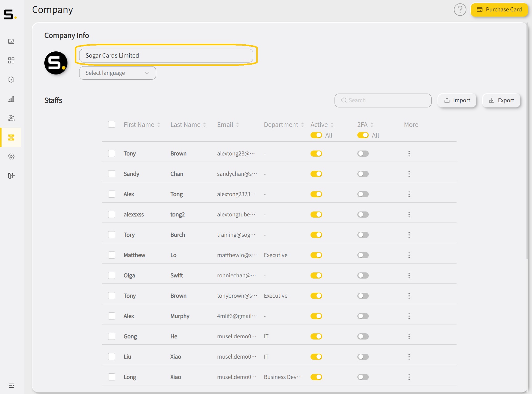Open more options for tonybrown row
Screen dimensions: 532x394
point(409,296)
